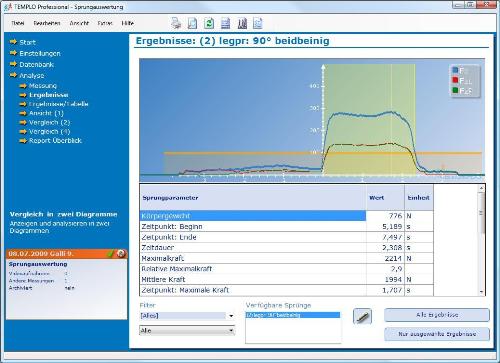Click the Wert column header
Screen dimensions: 500x363
coord(385,198)
